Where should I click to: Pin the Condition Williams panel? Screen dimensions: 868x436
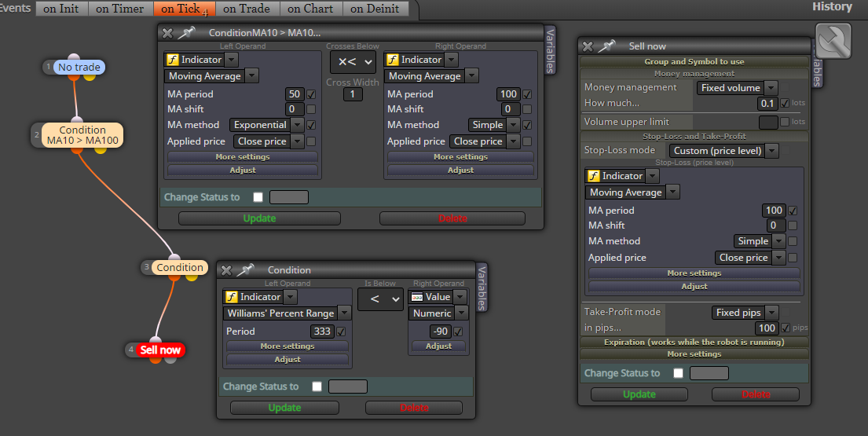coord(245,270)
